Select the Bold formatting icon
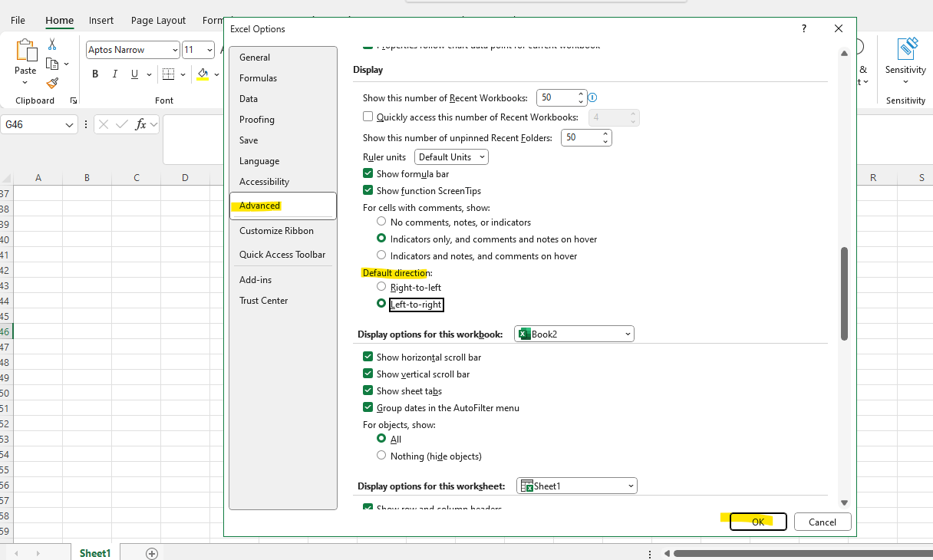This screenshot has width=933, height=560. [x=95, y=74]
